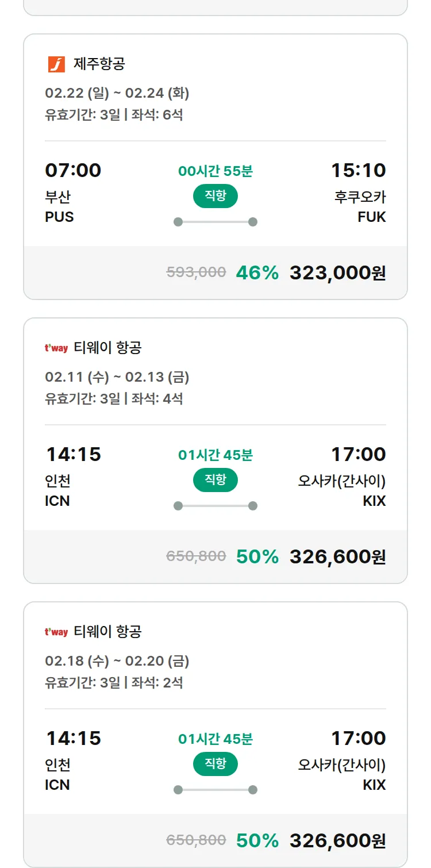Image resolution: width=431 pixels, height=868 pixels.
Task: Select the 323,000원 price
Action: (337, 272)
